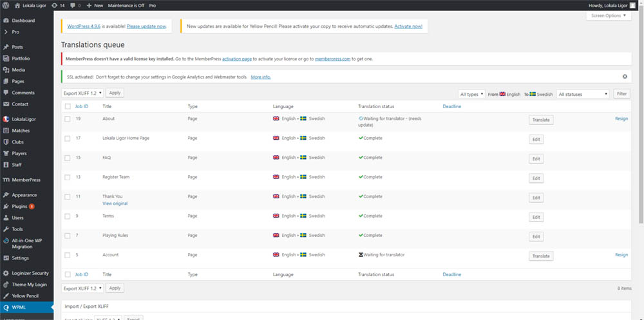Open the Dashboard icon in sidebar
This screenshot has height=320, width=644.
point(6,21)
